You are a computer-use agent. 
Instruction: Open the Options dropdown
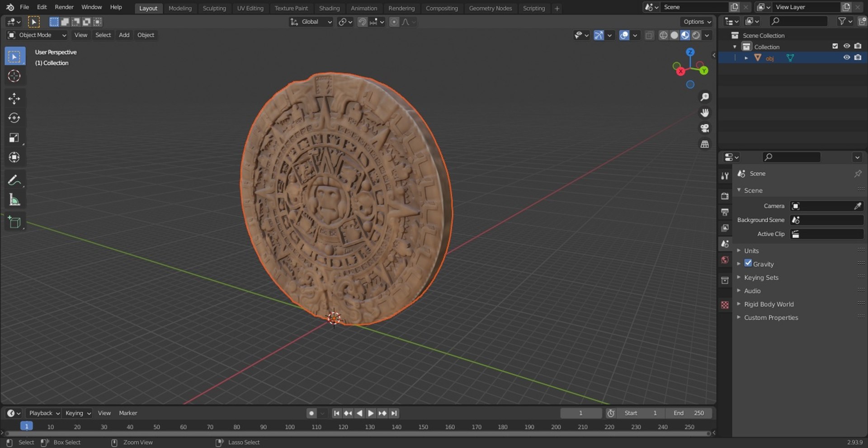tap(697, 22)
